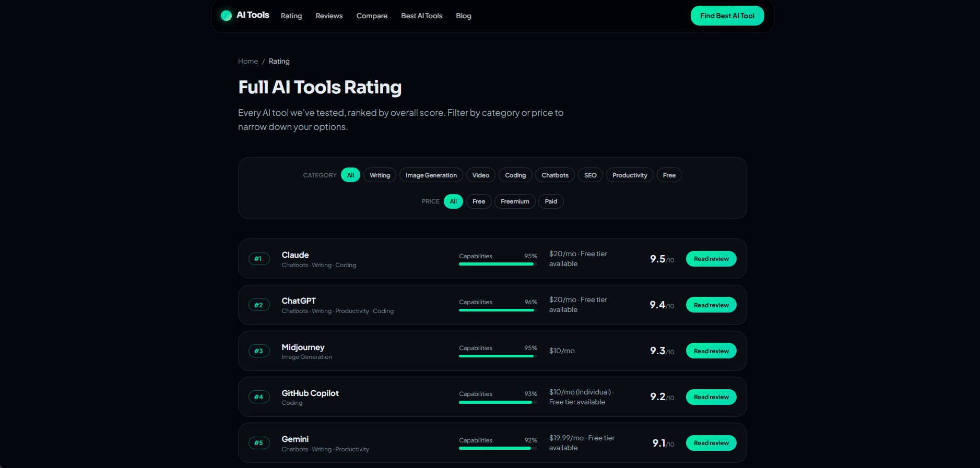Click the $10/mo price for Midjourney
980x468 pixels.
tap(562, 351)
